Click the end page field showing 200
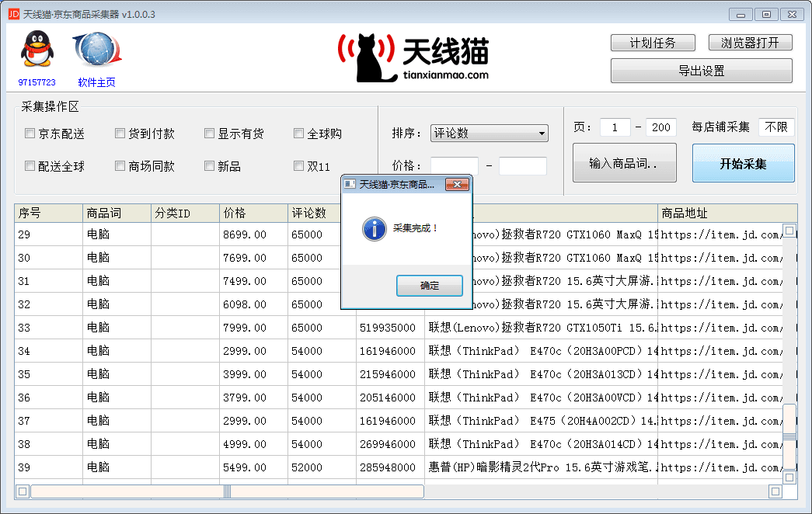 tap(660, 127)
